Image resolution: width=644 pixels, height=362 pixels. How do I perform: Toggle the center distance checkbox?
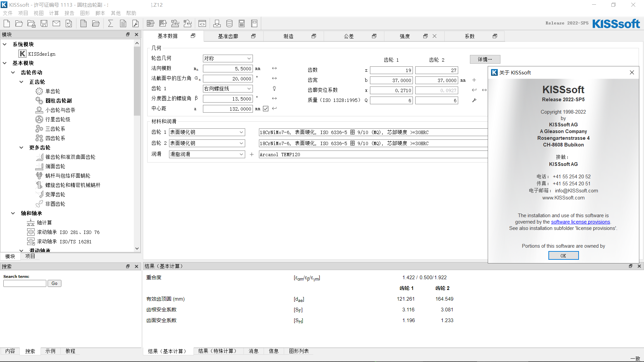click(266, 109)
